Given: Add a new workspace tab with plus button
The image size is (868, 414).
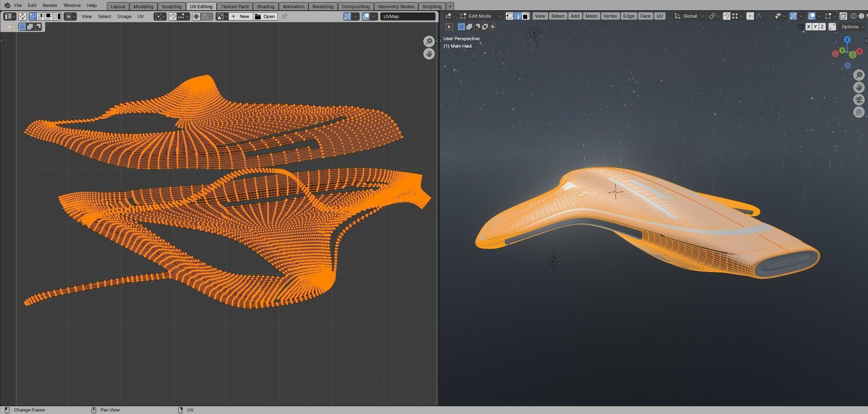Looking at the screenshot, I should click(450, 6).
